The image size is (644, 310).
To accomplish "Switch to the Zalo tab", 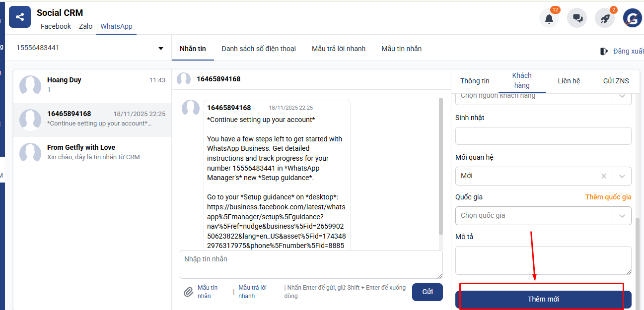I will 85,26.
